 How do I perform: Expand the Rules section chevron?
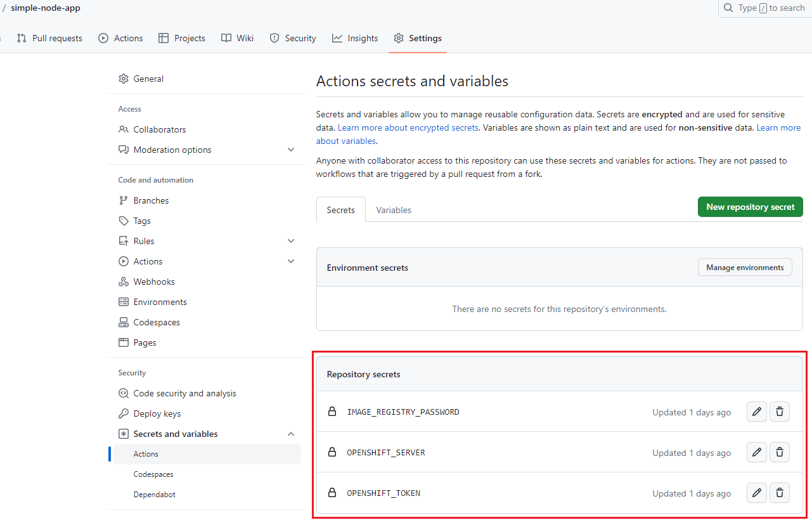[291, 241]
